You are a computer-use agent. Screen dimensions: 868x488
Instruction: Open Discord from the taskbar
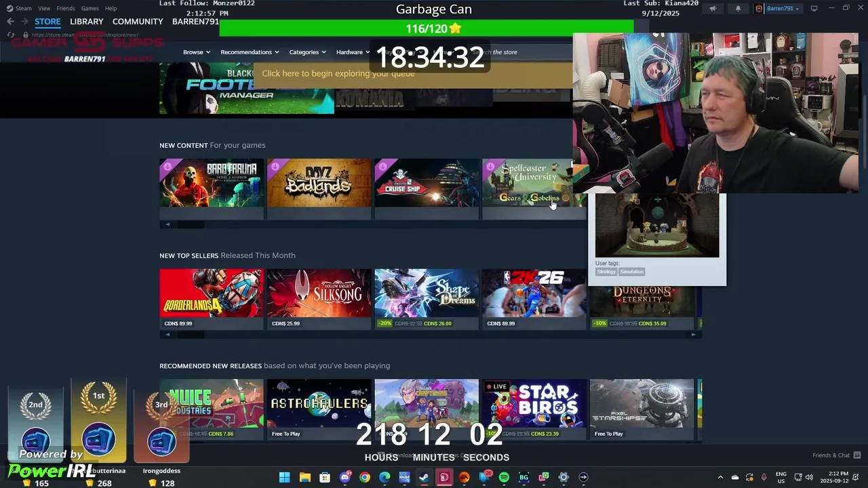pos(344,477)
